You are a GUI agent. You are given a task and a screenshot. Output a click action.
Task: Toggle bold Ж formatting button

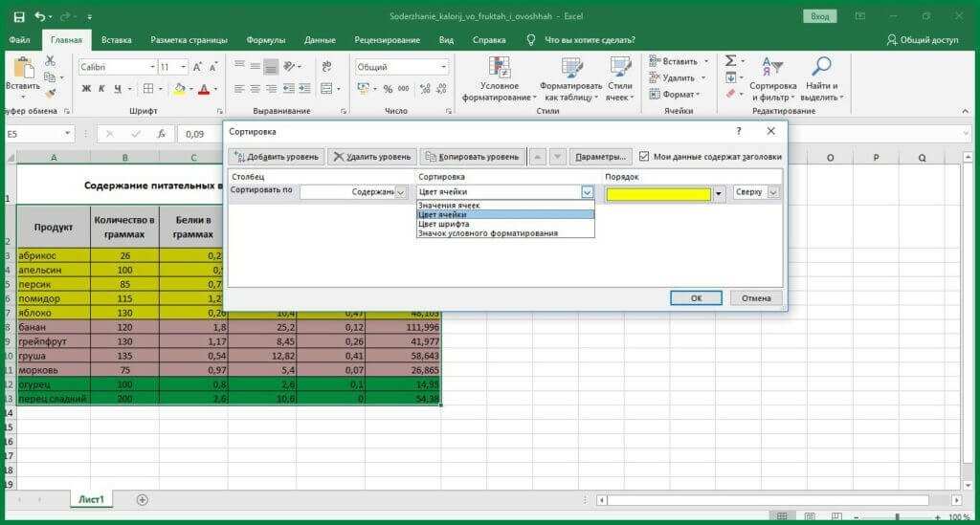point(86,89)
